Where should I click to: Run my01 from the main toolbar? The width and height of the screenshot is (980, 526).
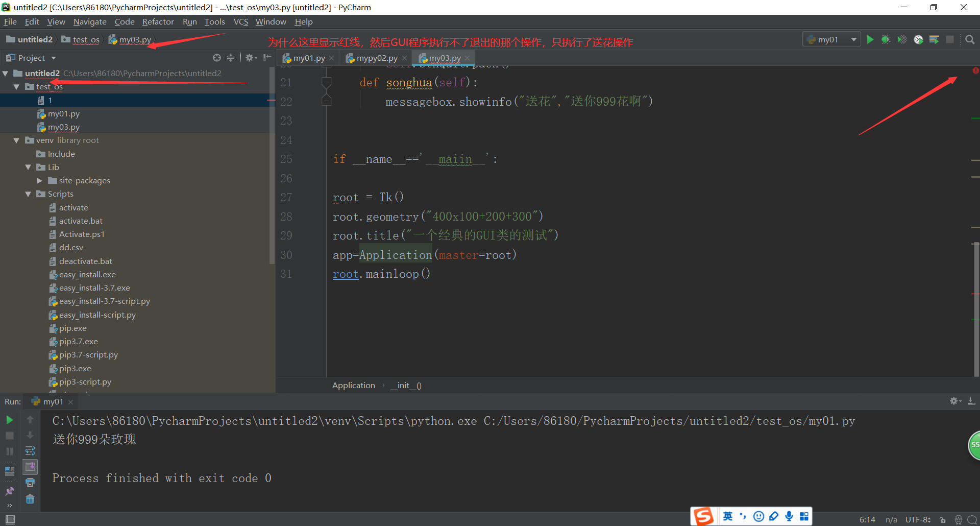pos(870,39)
